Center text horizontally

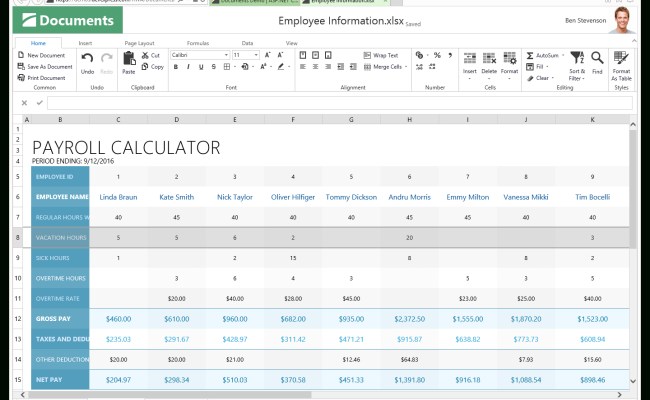[x=315, y=67]
